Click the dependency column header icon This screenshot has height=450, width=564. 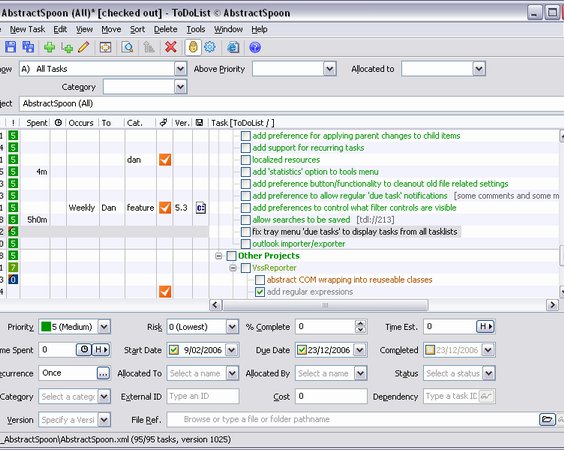tap(164, 123)
